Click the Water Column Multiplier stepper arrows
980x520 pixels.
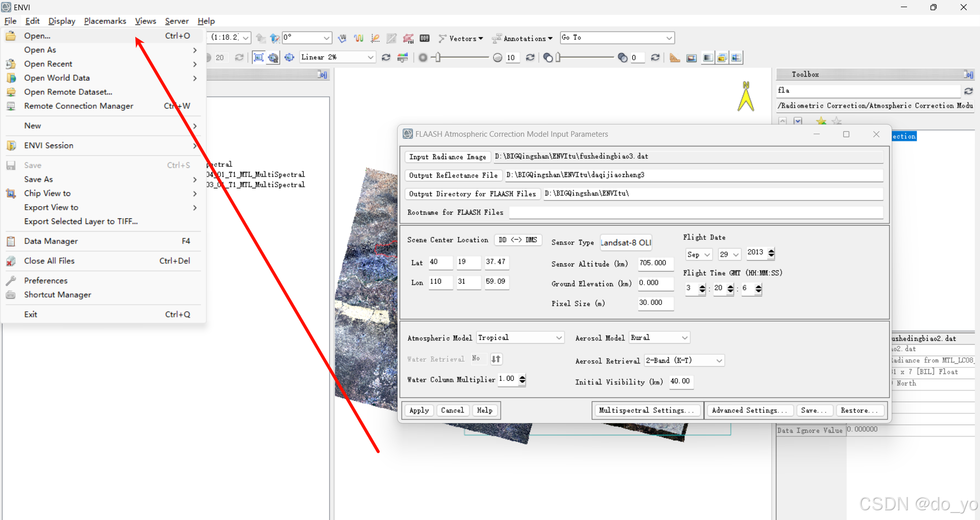tap(522, 380)
